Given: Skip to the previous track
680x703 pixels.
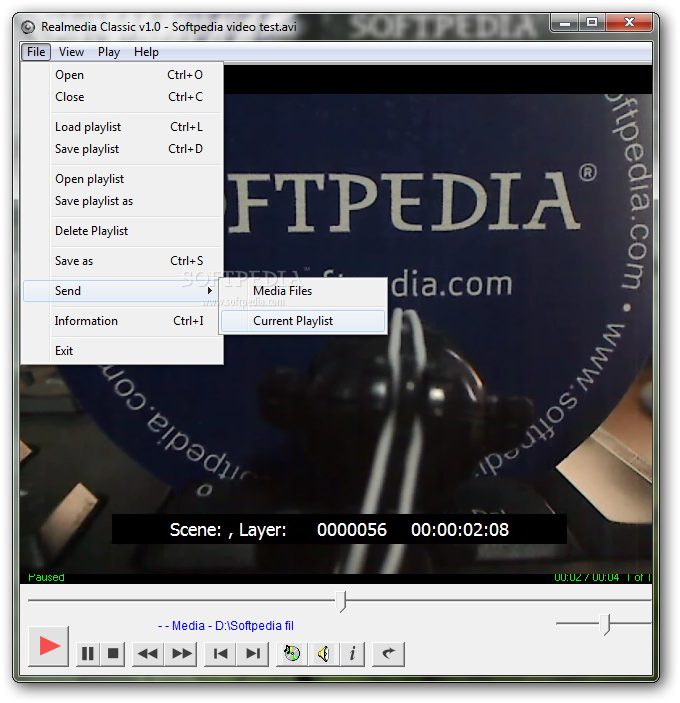Looking at the screenshot, I should click(x=220, y=654).
